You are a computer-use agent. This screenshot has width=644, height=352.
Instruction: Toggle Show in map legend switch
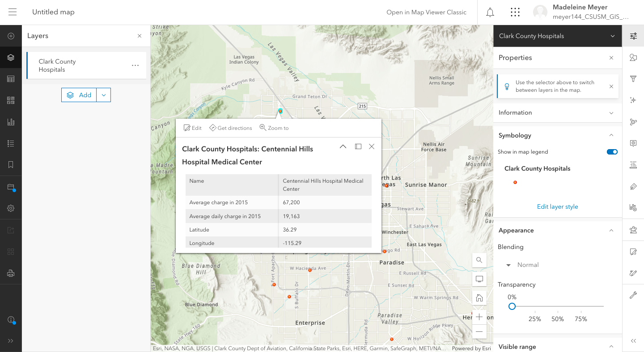612,152
